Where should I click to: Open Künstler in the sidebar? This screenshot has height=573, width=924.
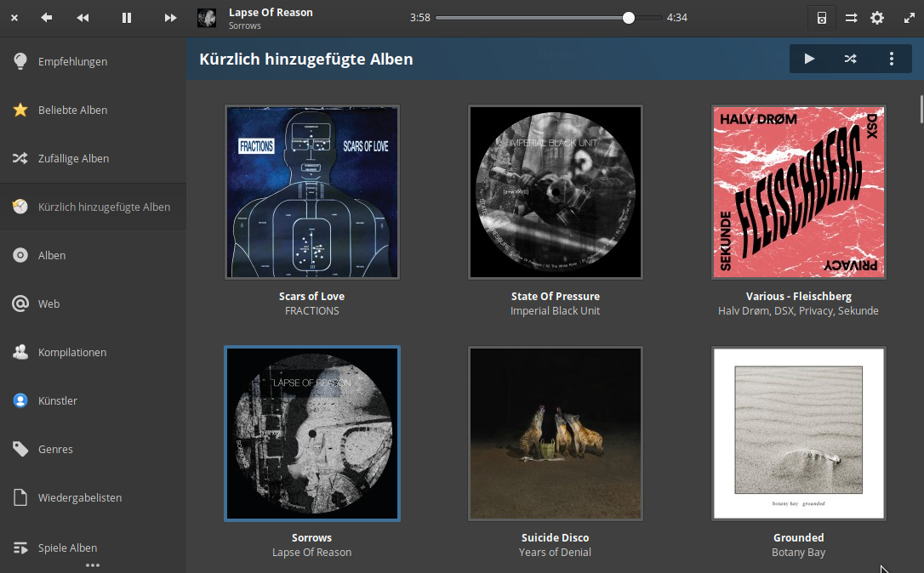coord(93,400)
